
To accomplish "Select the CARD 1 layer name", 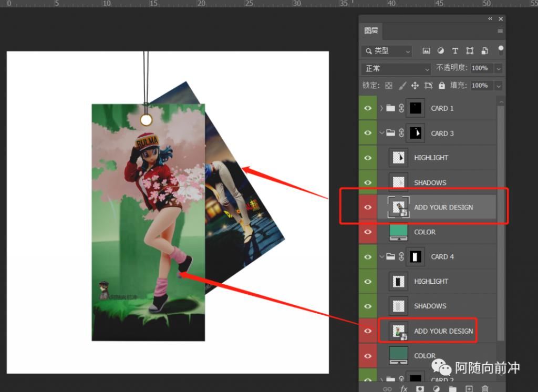I will point(442,108).
